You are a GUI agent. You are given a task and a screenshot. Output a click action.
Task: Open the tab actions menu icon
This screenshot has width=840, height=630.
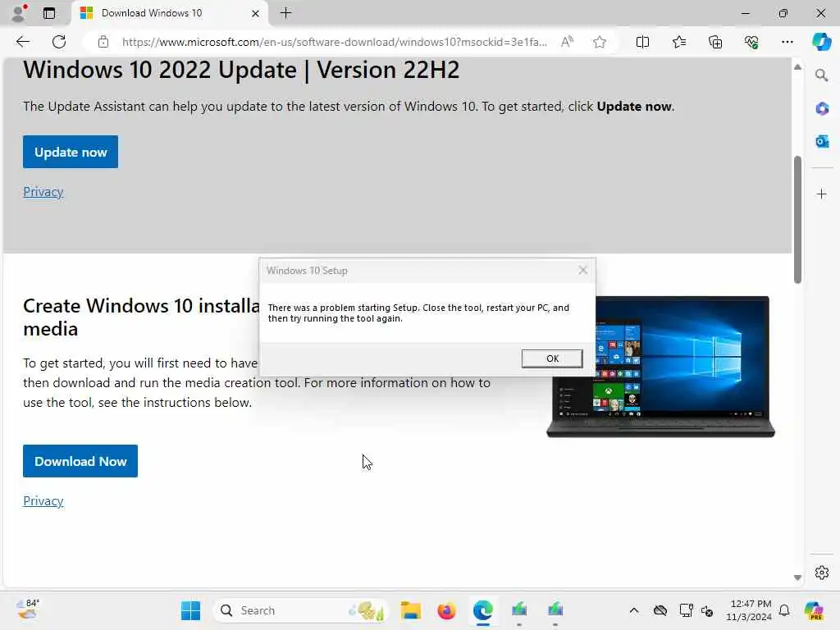49,13
